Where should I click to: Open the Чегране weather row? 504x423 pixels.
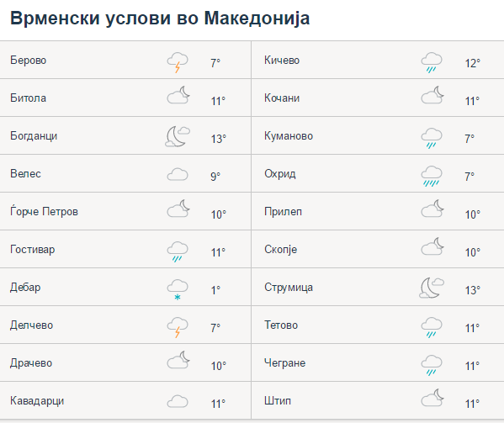point(378,362)
